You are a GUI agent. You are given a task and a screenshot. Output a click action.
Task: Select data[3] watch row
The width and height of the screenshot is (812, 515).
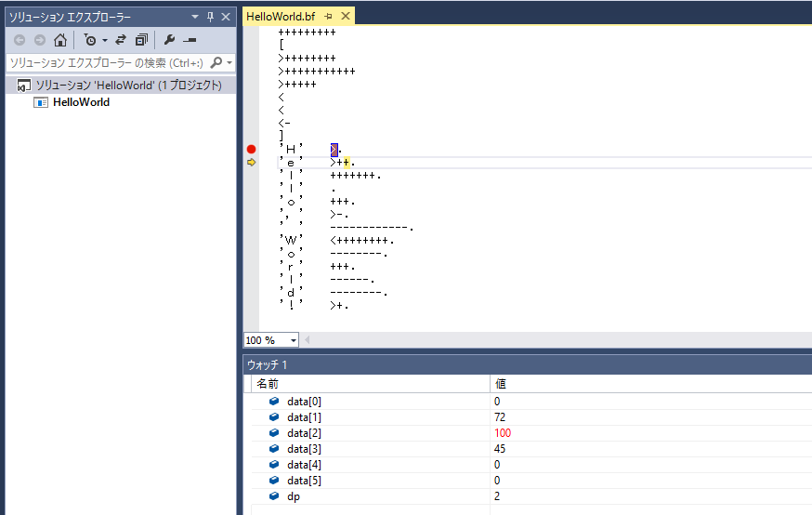tap(531, 449)
